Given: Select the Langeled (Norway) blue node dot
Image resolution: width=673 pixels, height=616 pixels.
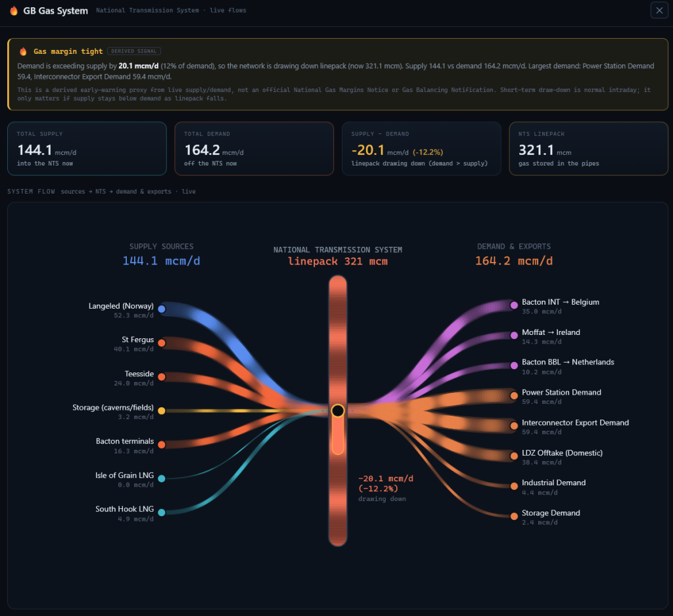Looking at the screenshot, I should (162, 309).
